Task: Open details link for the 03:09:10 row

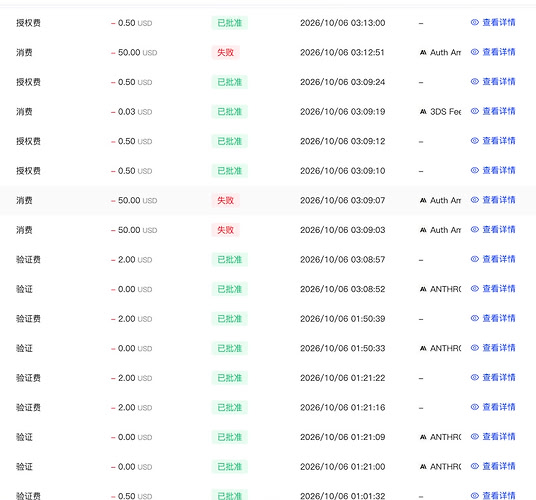Action: 493,170
